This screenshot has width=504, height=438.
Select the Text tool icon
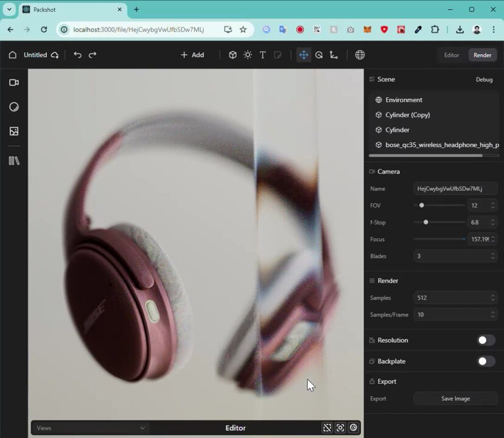262,55
